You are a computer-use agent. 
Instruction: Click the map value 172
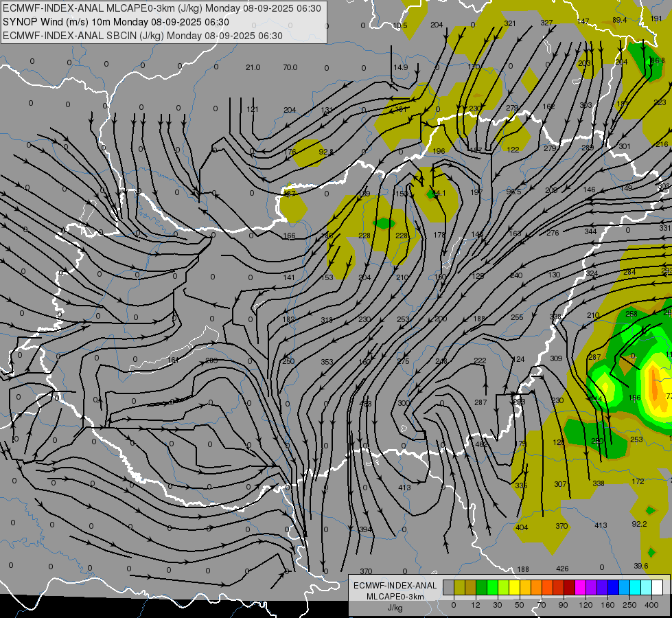[638, 481]
